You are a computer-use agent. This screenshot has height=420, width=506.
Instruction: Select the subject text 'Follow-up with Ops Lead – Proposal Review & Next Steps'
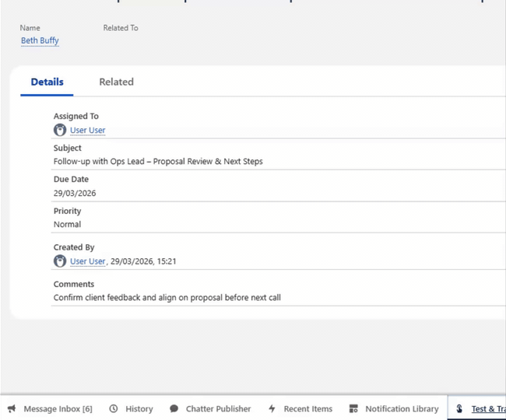158,161
